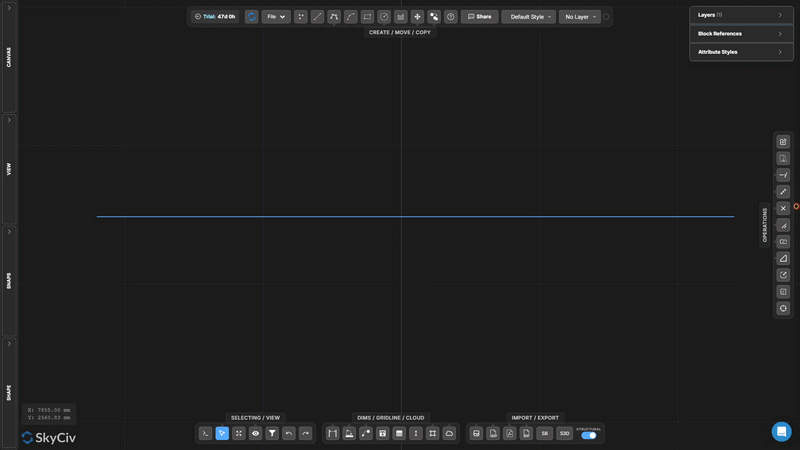Screen dimensions: 800x450
Task: Activate the move tool icon
Action: click(417, 17)
